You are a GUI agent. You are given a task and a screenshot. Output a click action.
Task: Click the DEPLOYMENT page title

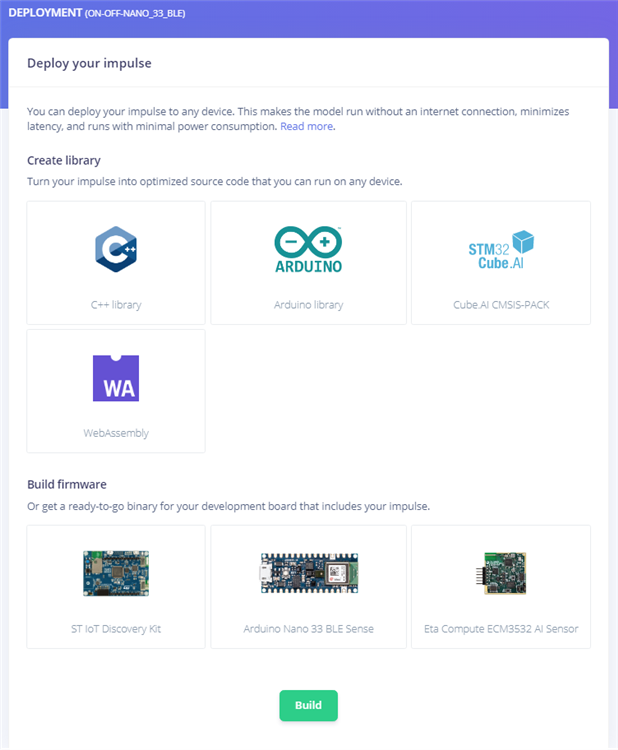pos(45,13)
